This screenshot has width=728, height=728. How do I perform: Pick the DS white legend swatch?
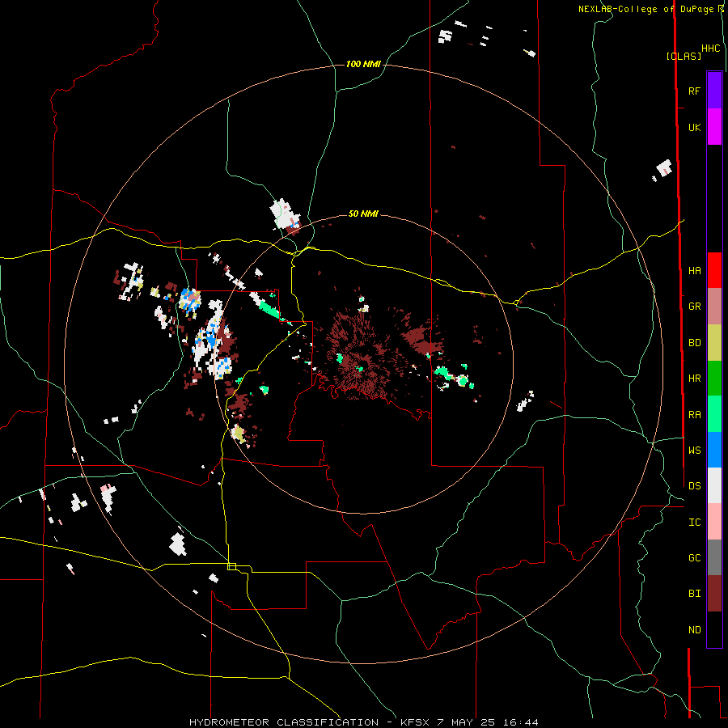(x=714, y=485)
